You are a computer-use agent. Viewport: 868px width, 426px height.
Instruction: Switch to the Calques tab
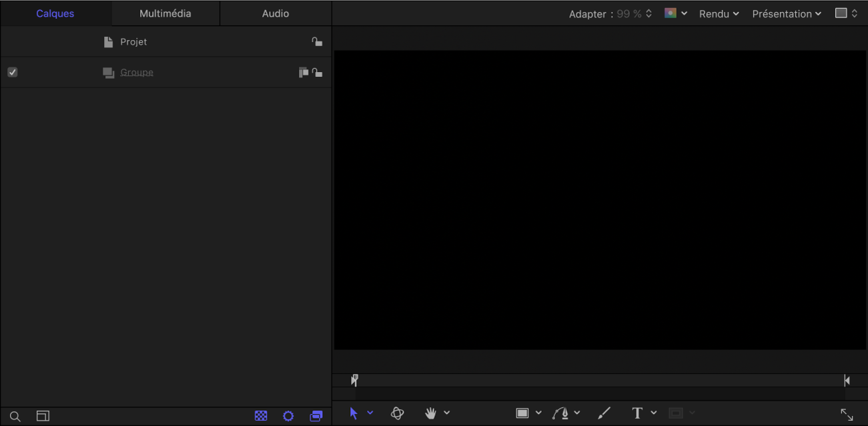pos(55,13)
